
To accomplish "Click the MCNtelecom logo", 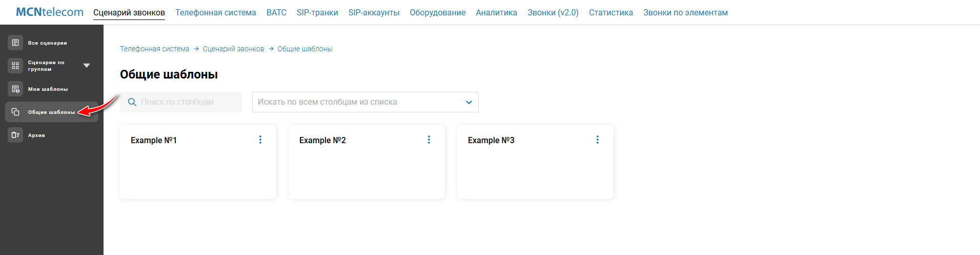I will [x=50, y=12].
